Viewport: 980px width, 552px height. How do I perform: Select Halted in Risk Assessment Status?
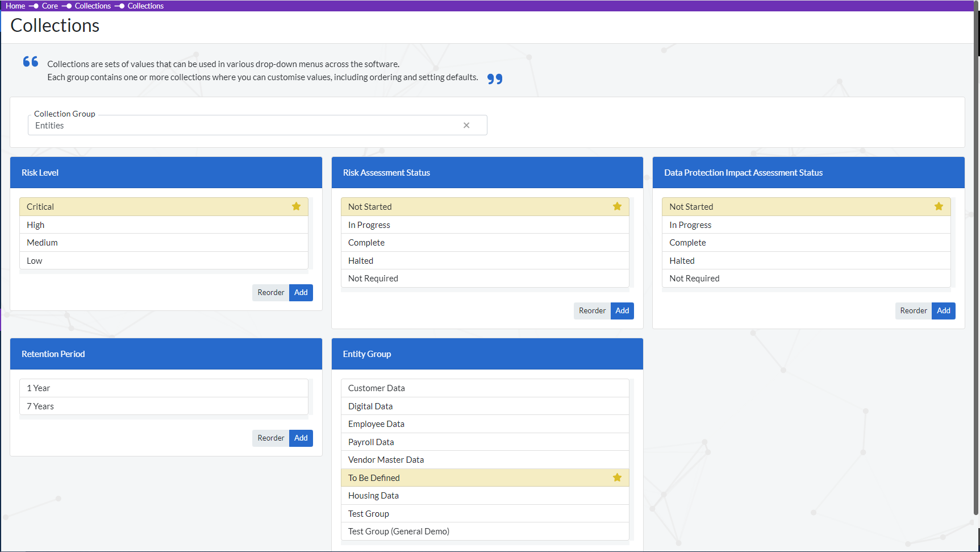(485, 261)
